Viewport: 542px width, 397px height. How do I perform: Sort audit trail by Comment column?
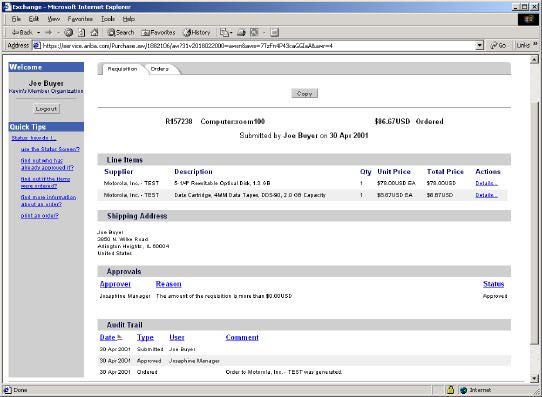click(242, 338)
